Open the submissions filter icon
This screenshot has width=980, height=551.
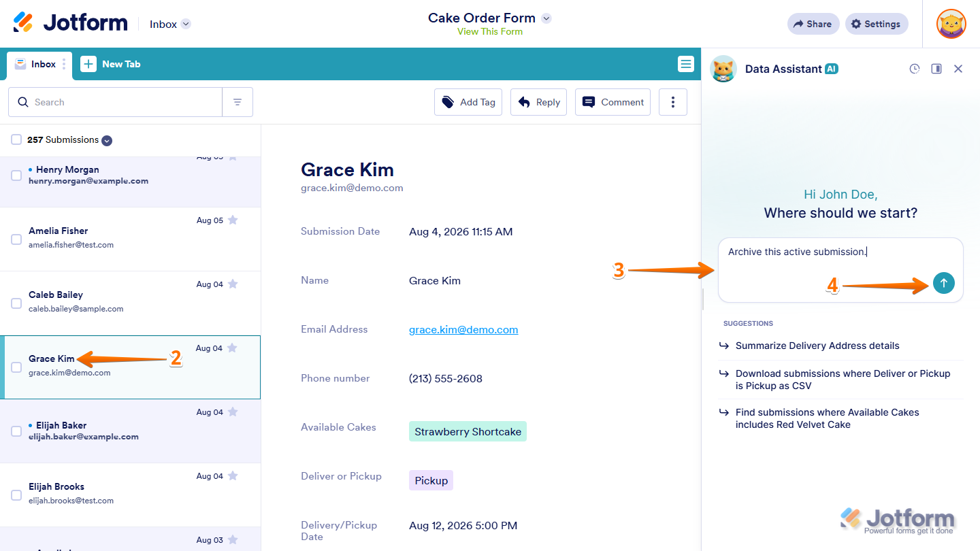pos(238,102)
